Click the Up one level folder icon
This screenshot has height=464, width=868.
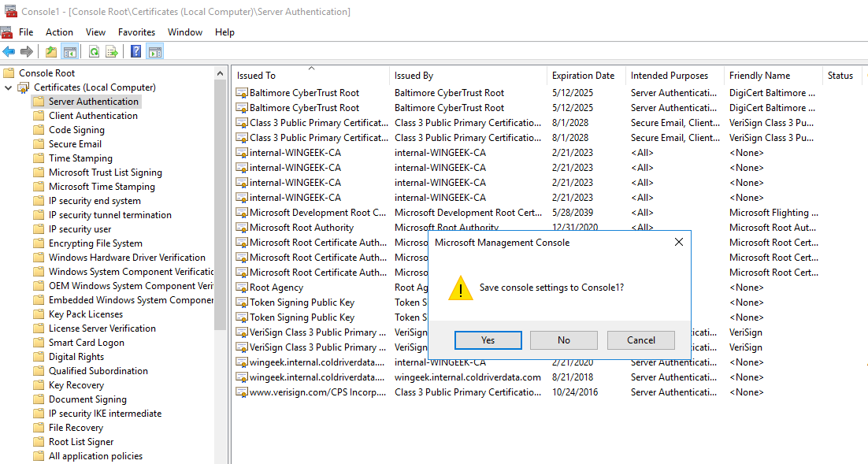(51, 52)
